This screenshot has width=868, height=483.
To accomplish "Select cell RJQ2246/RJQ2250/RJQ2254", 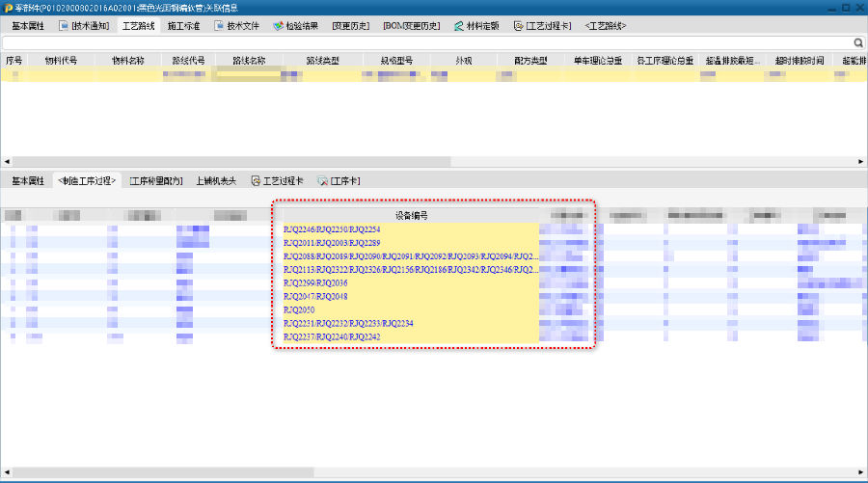I will (411, 229).
